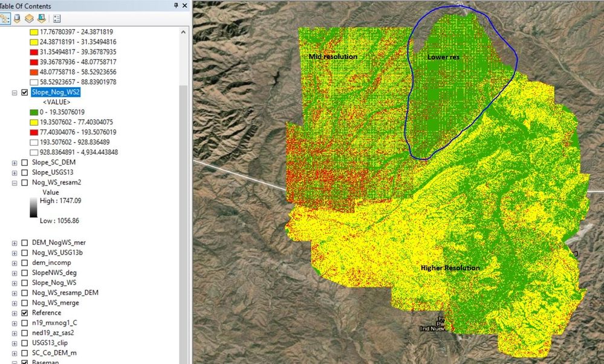
Task: Select List By Source icon
Action: (17, 19)
